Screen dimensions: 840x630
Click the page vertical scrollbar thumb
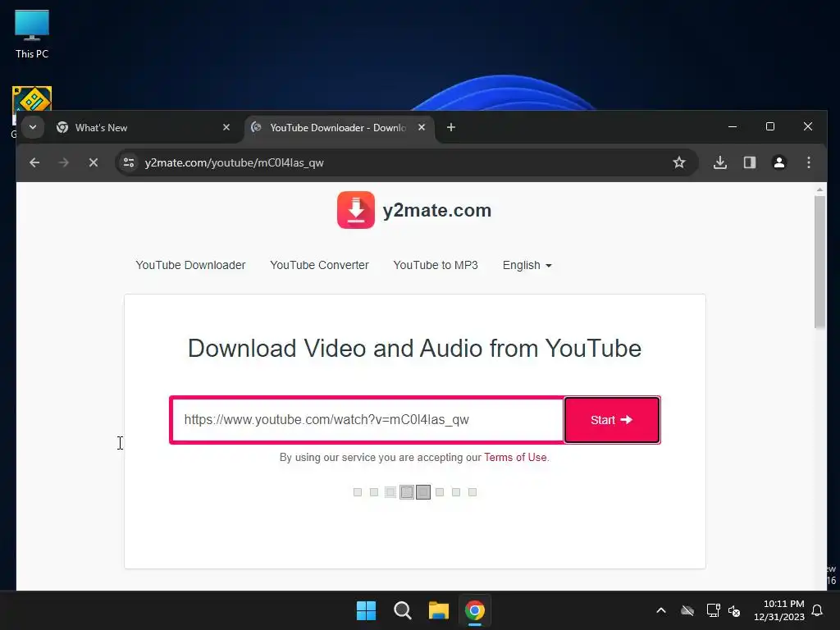click(819, 262)
